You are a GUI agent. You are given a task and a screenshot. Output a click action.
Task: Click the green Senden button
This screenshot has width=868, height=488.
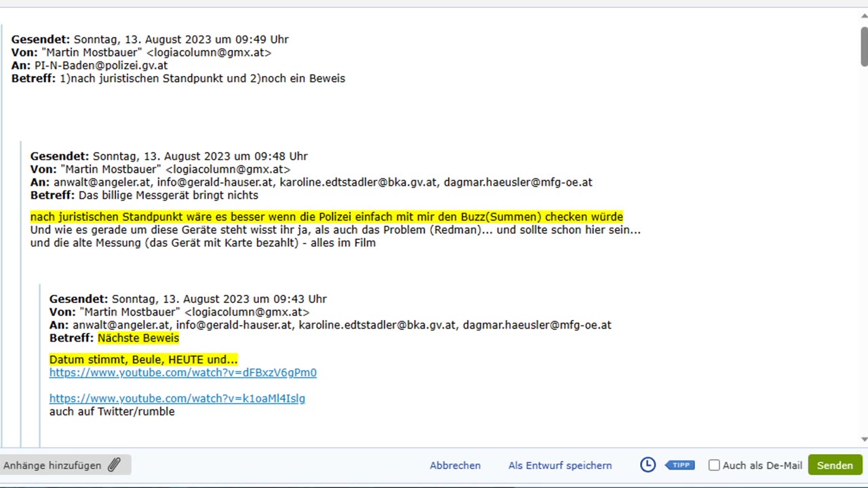tap(835, 465)
